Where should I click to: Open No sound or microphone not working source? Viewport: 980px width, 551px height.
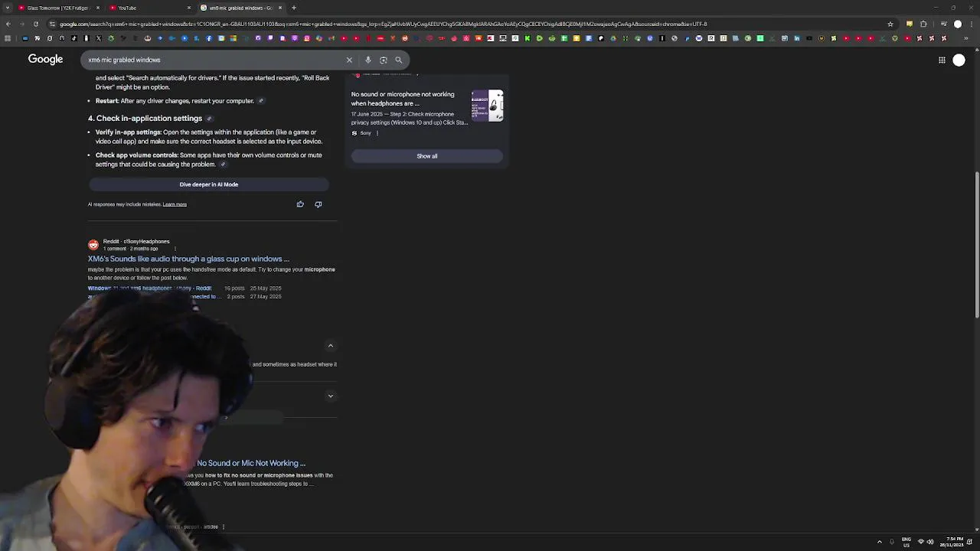(403, 99)
